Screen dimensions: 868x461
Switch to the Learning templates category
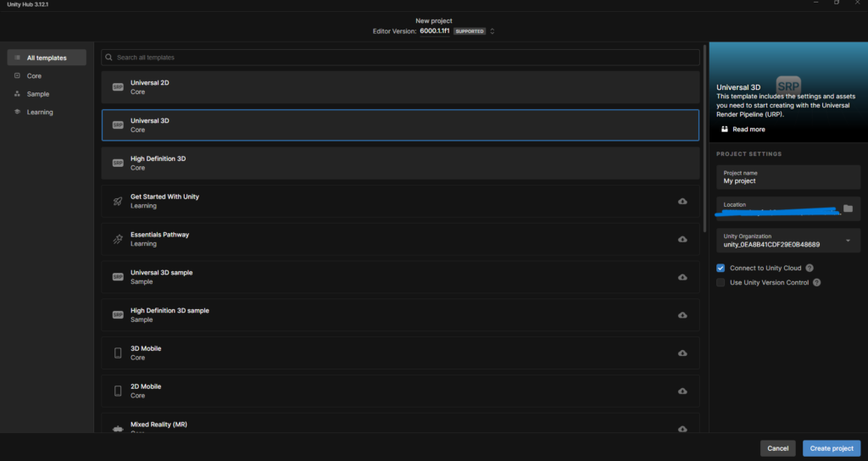[47, 112]
